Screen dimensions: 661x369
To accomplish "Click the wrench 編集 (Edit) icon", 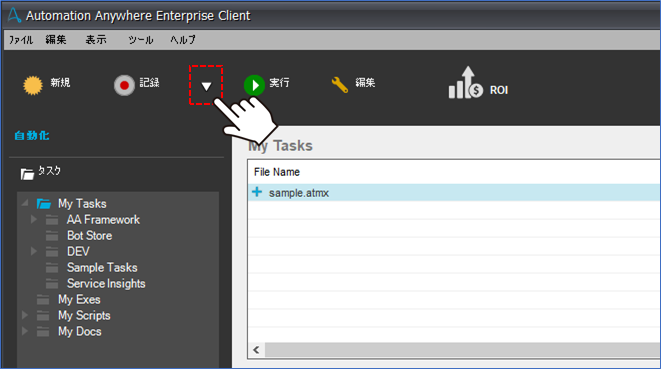I will 340,85.
